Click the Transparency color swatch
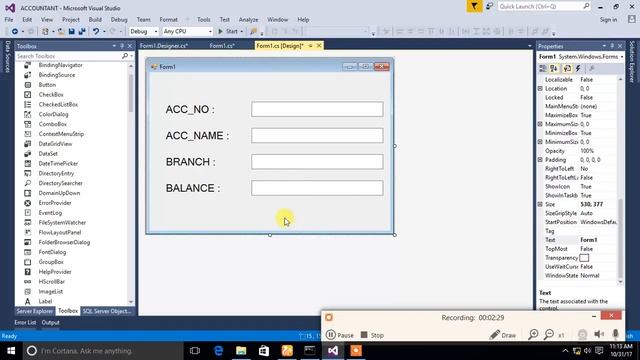640x360 pixels. tap(584, 258)
